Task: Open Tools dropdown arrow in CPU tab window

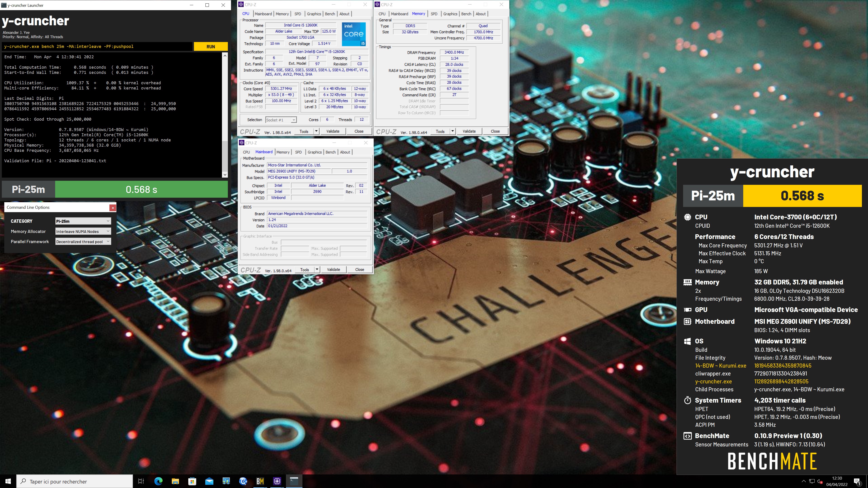Action: (316, 131)
